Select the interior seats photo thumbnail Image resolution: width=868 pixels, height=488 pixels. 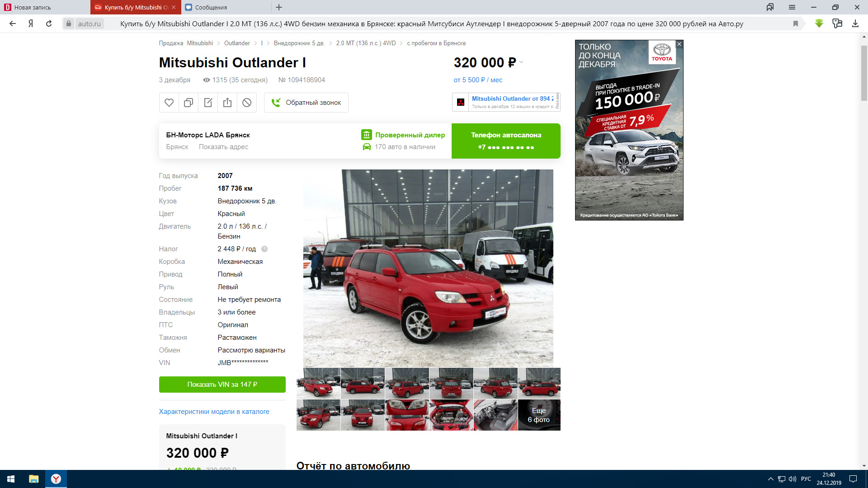[495, 415]
